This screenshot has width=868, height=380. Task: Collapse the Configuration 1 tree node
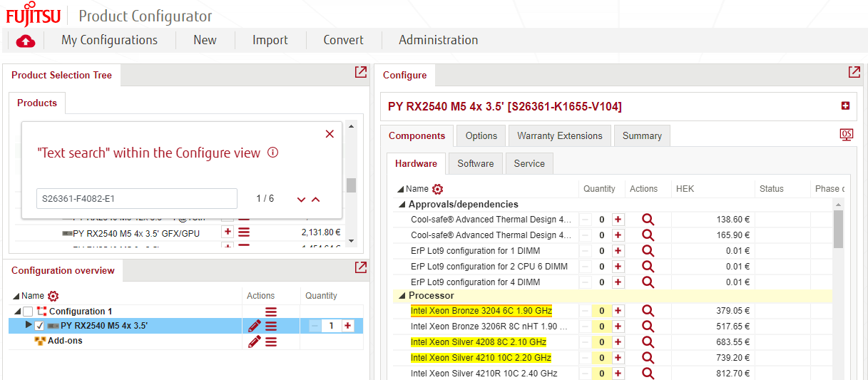tap(17, 312)
